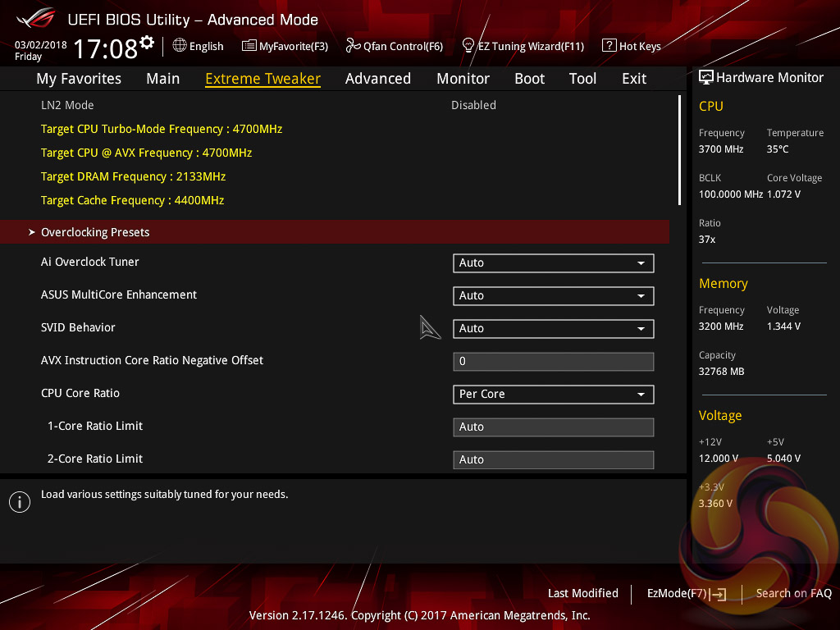Switch to Advanced tab
This screenshot has width=840, height=630.
click(378, 79)
